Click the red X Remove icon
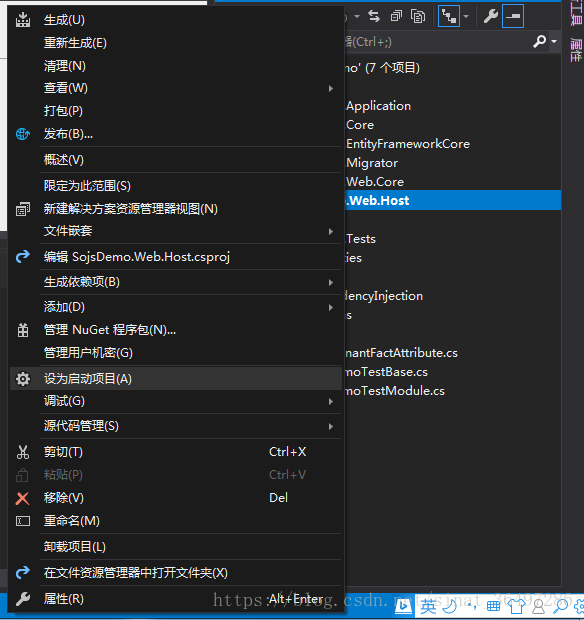584x620 pixels. coord(22,498)
